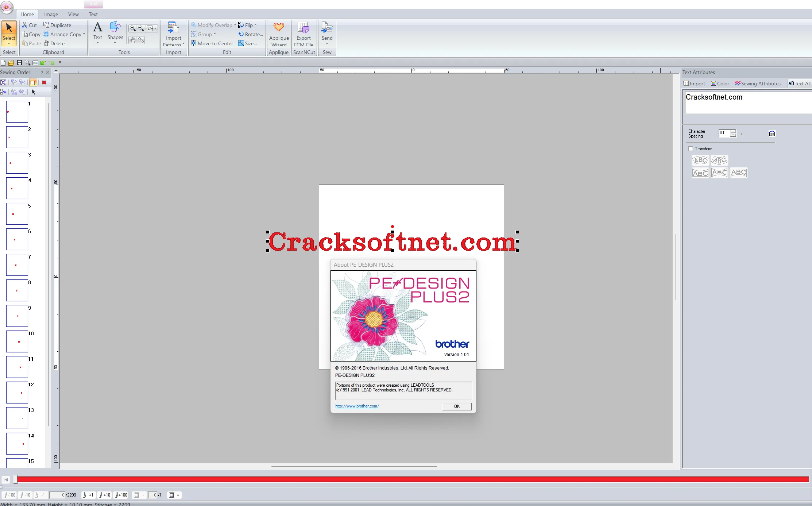This screenshot has width=812, height=506.
Task: Toggle the highlighted deselect-frame button in Sewing Order
Action: [x=33, y=82]
